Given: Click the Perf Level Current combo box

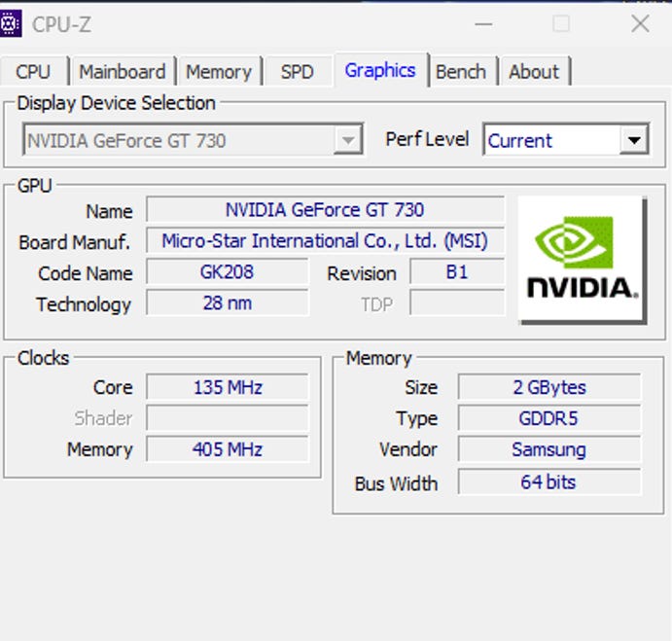Looking at the screenshot, I should 566,140.
